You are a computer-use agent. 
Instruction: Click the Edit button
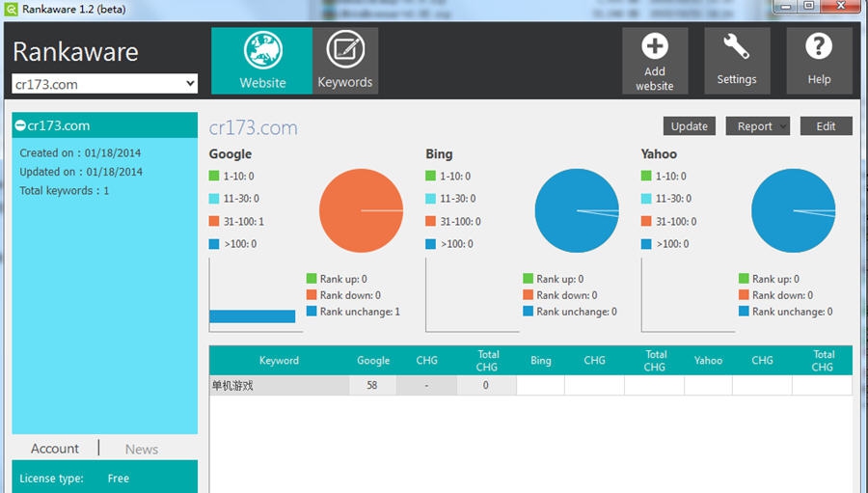pyautogui.click(x=826, y=125)
